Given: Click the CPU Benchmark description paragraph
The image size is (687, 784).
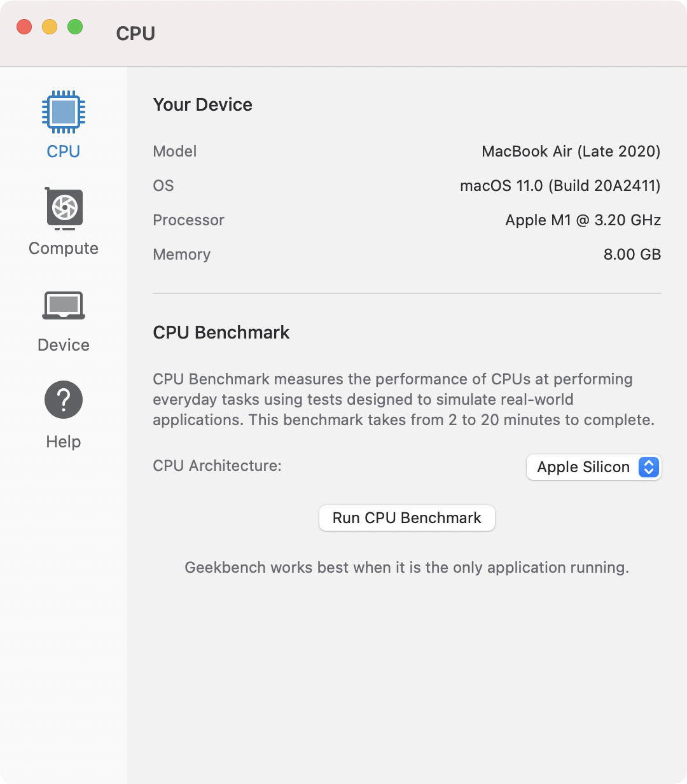Looking at the screenshot, I should [x=404, y=400].
